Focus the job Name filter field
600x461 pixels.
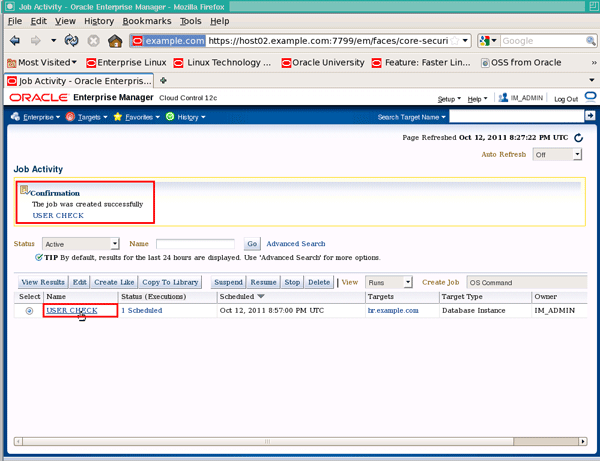tap(195, 244)
